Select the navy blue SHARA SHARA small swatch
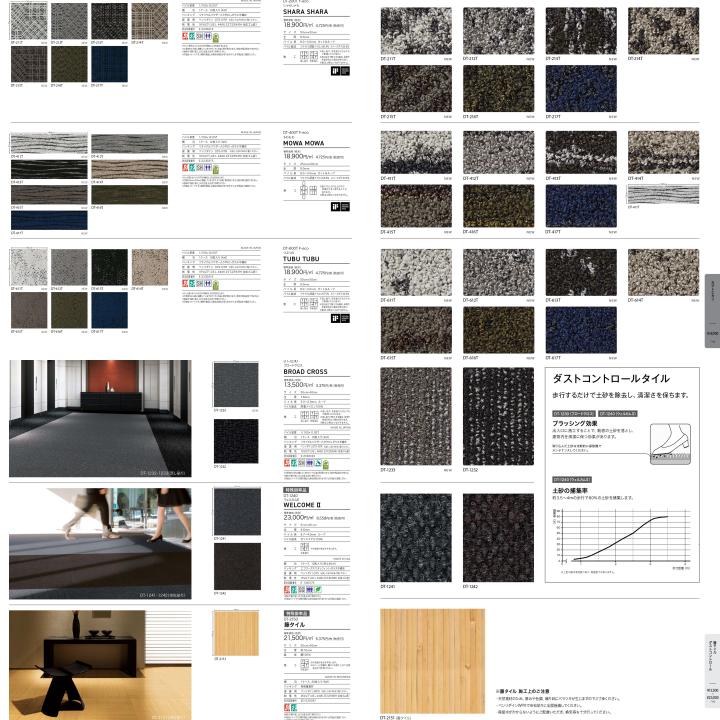The width and height of the screenshot is (720, 720). point(109,64)
